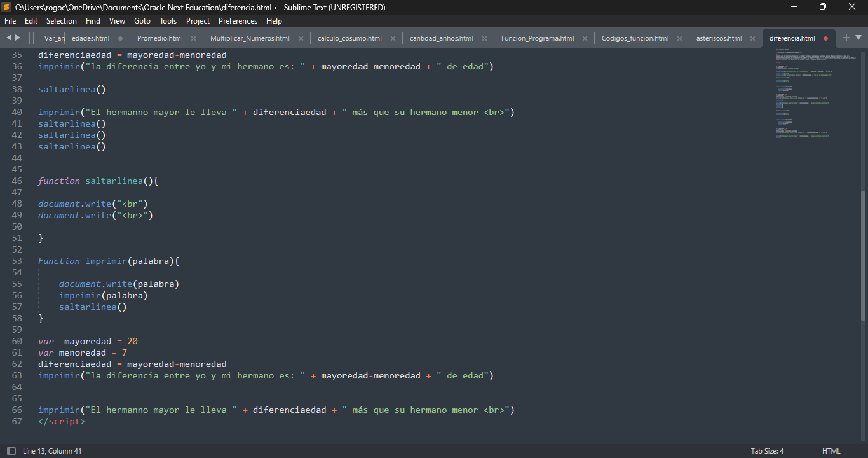Click line number 67 in gutter
The height and width of the screenshot is (458, 868).
[x=17, y=421]
